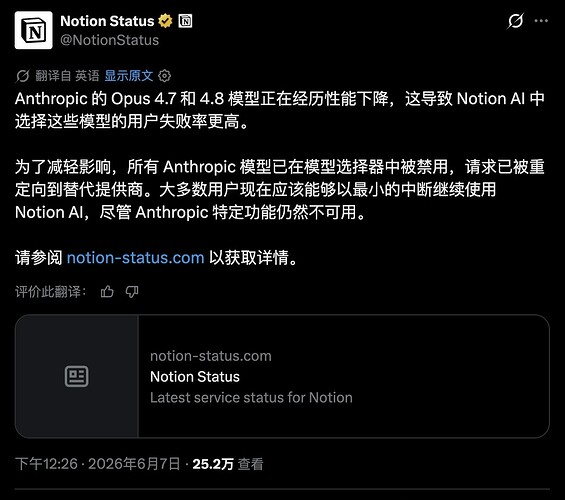Click the Grok icon at top right
565x500 pixels.
(x=515, y=21)
